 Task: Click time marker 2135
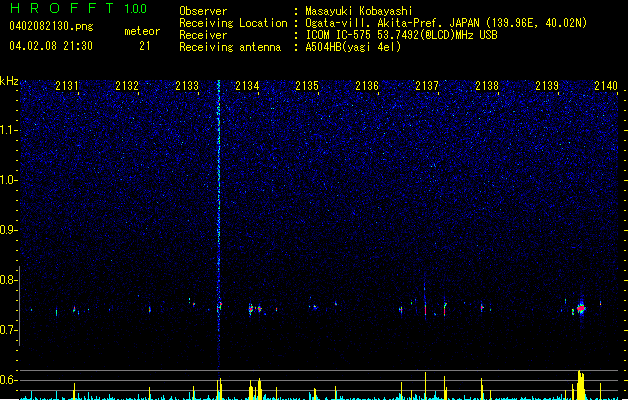click(x=307, y=86)
